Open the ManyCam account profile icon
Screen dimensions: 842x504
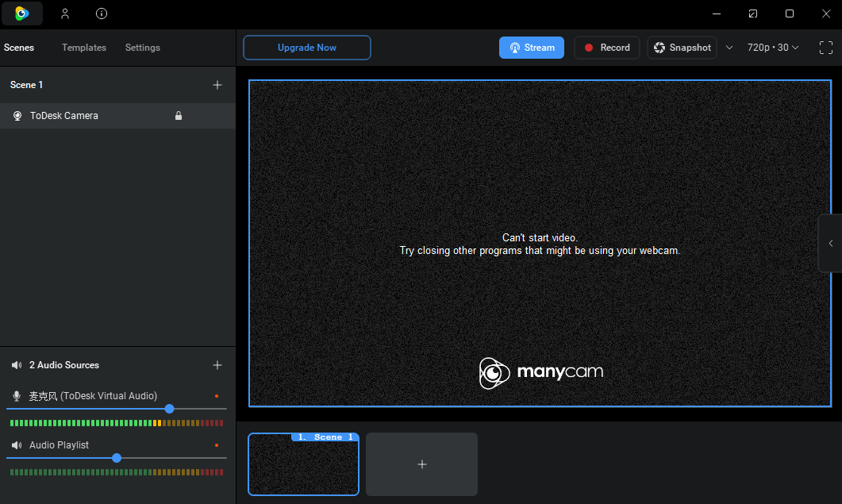coord(65,13)
